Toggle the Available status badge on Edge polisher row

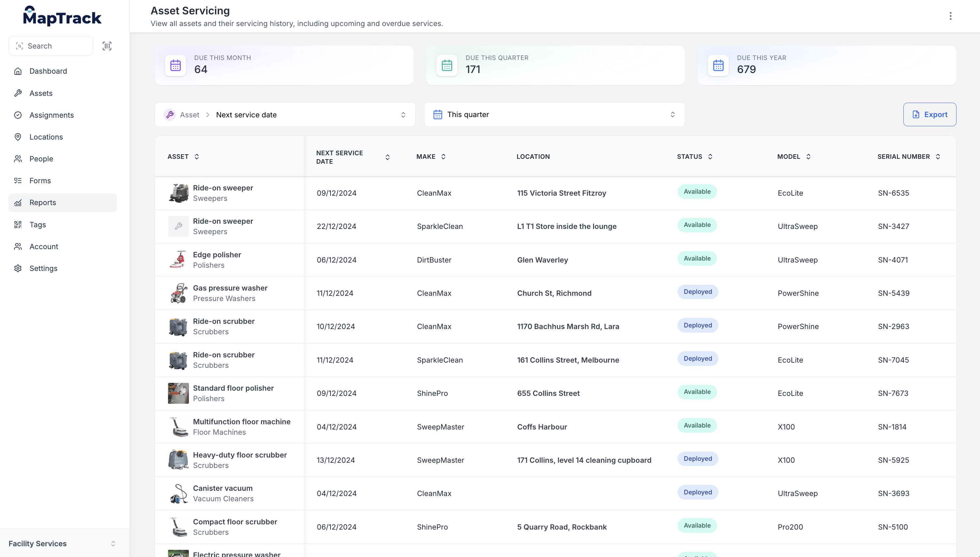[x=697, y=258]
